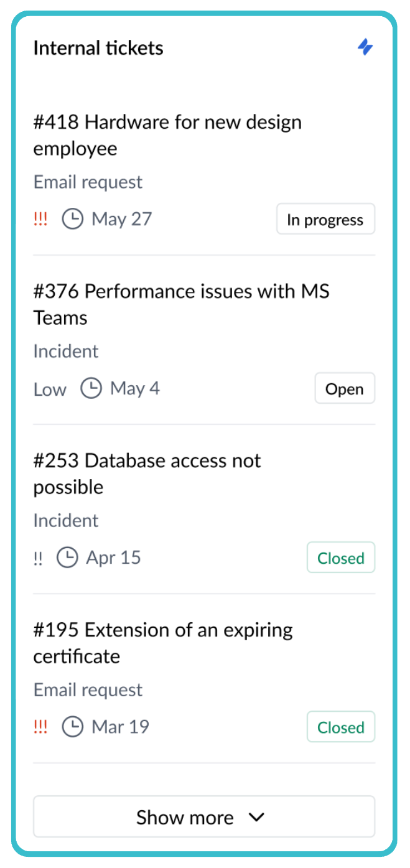Open ticket #253 Database access not possible
The width and height of the screenshot is (410, 868).
(x=146, y=474)
